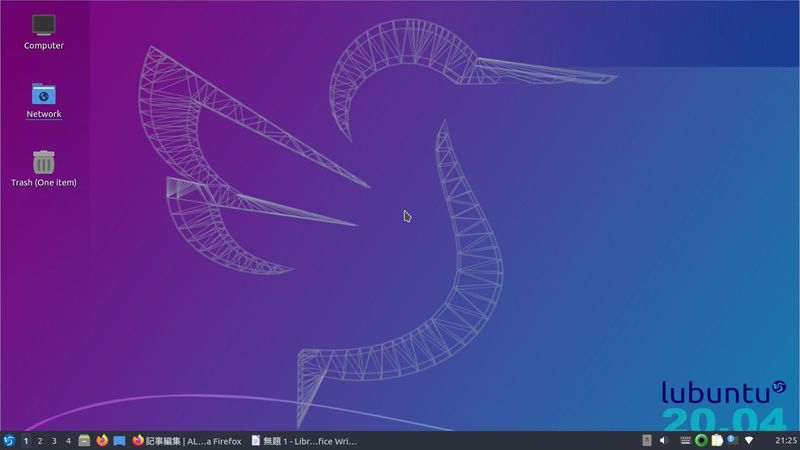
Task: Open the volume control tray icon
Action: coord(663,440)
